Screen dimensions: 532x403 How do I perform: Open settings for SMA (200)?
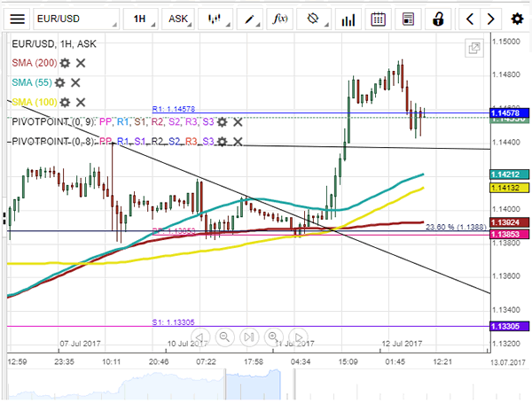65,63
